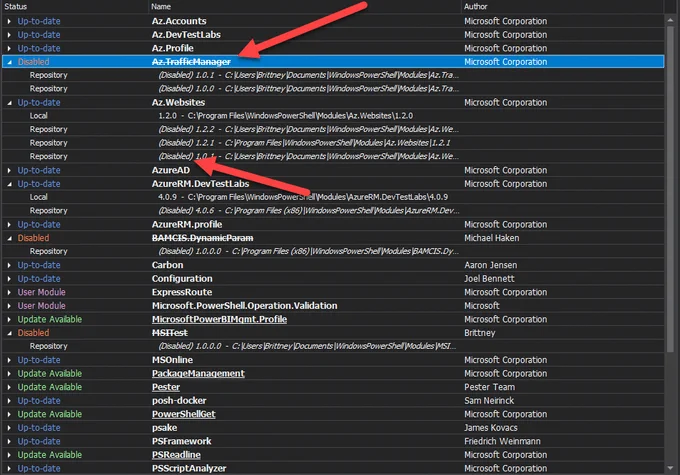Expand the Microsoft.PowerShell.Operation.Validation row arrow
Viewport: 680px width, 475px height.
pos(9,306)
